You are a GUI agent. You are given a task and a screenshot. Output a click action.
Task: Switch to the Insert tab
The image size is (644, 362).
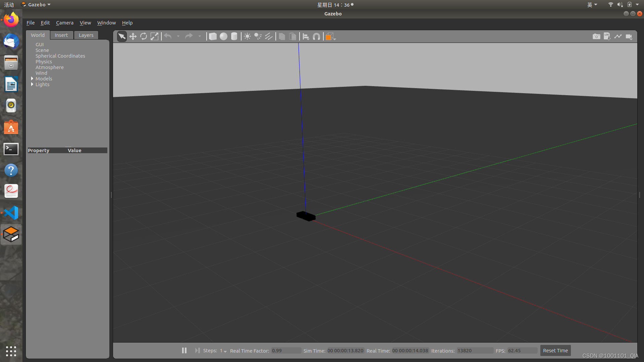tap(61, 35)
